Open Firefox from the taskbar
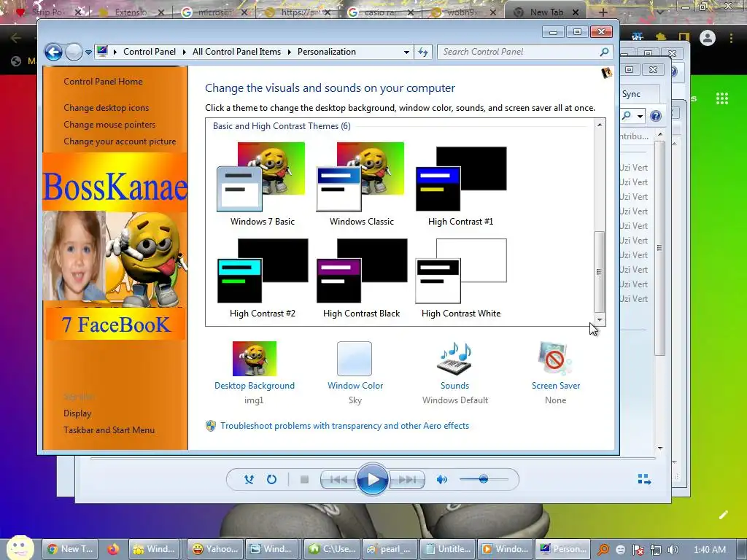 [x=113, y=549]
